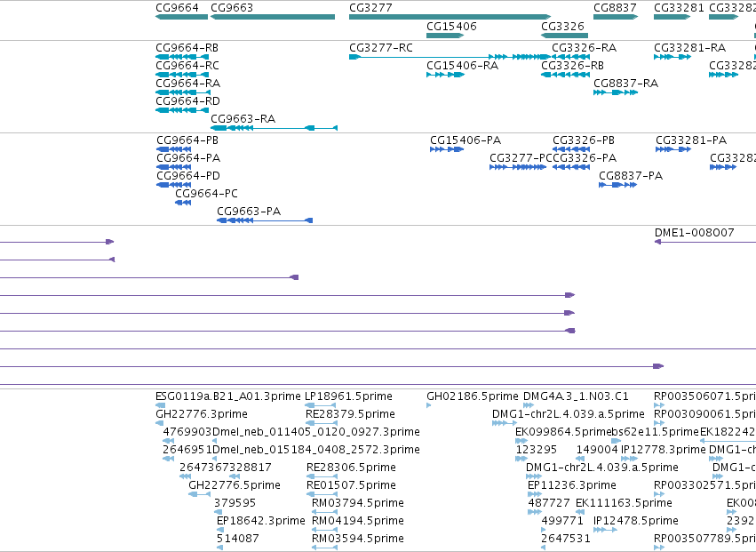Select transcript CG15406-RA

tap(462, 66)
